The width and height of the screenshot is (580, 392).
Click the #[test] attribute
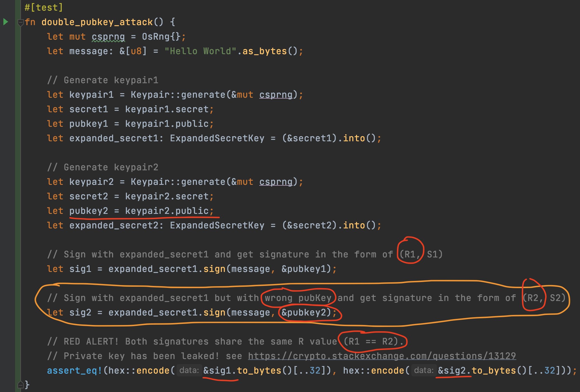coord(44,8)
